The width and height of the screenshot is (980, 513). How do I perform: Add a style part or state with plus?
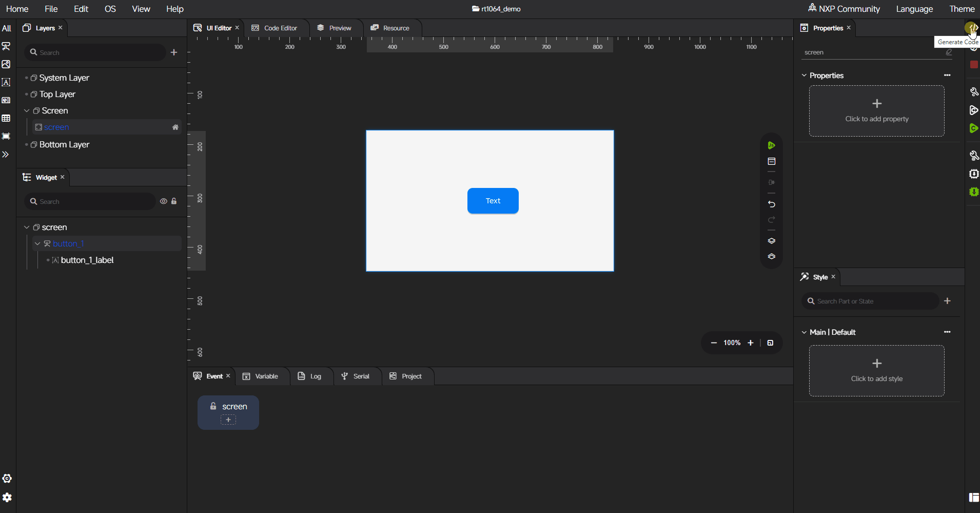[x=947, y=301]
